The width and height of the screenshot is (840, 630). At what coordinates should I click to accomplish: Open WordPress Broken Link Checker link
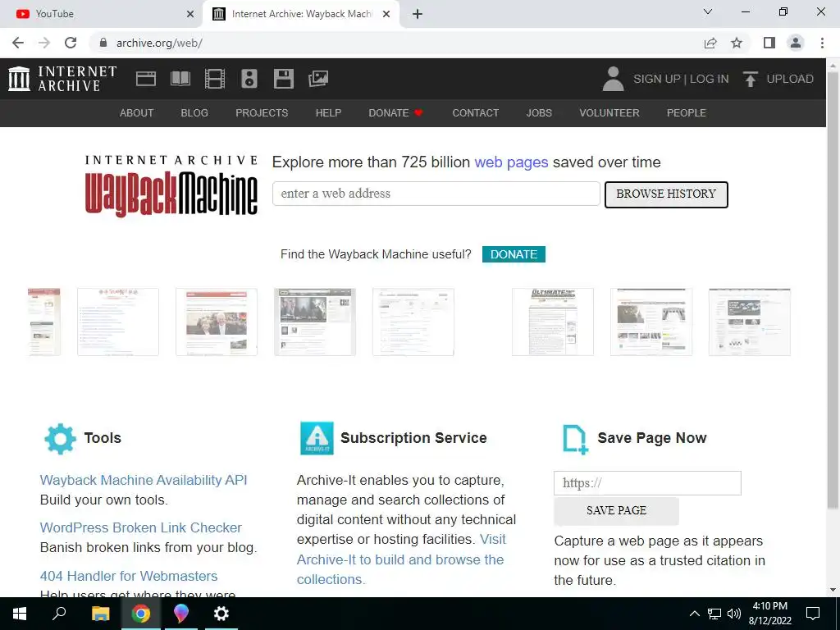pos(141,527)
